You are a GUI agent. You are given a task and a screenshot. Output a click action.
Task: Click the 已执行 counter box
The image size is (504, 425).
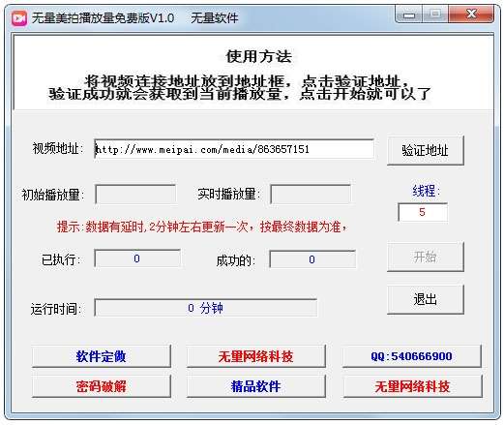pyautogui.click(x=137, y=258)
